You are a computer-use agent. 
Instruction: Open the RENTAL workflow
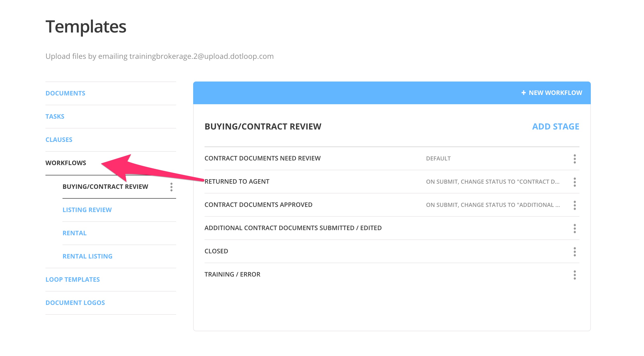pyautogui.click(x=74, y=233)
